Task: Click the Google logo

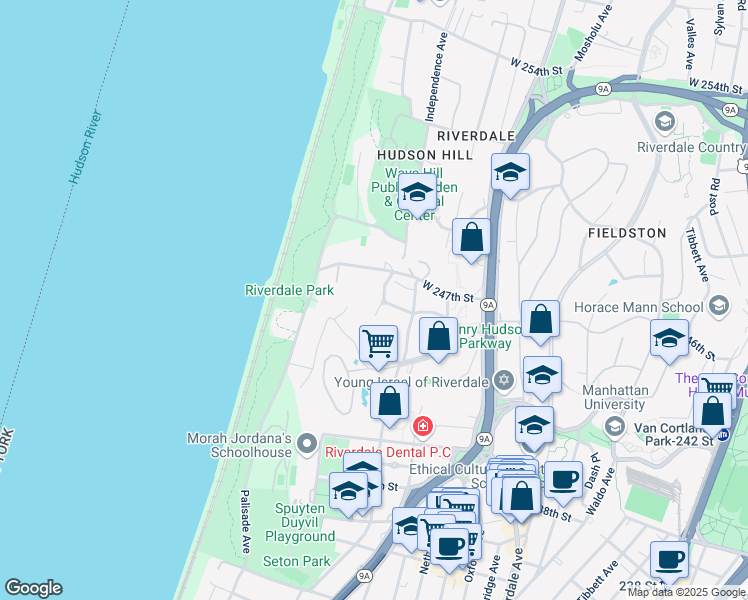Action: pyautogui.click(x=33, y=588)
